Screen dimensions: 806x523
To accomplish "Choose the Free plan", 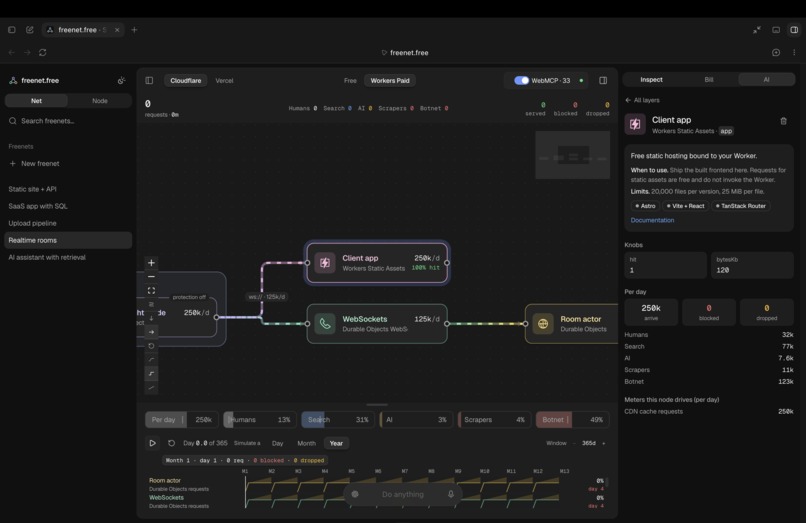I will tap(350, 80).
